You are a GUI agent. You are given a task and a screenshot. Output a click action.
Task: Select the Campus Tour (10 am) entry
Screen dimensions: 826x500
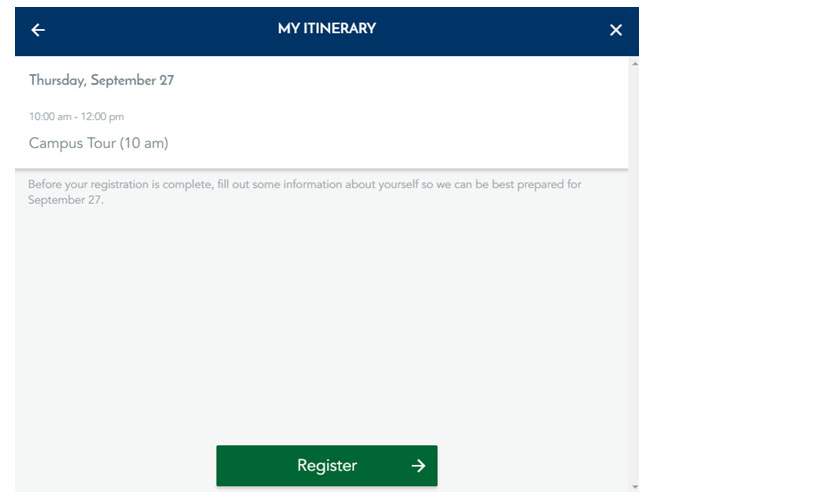click(99, 143)
